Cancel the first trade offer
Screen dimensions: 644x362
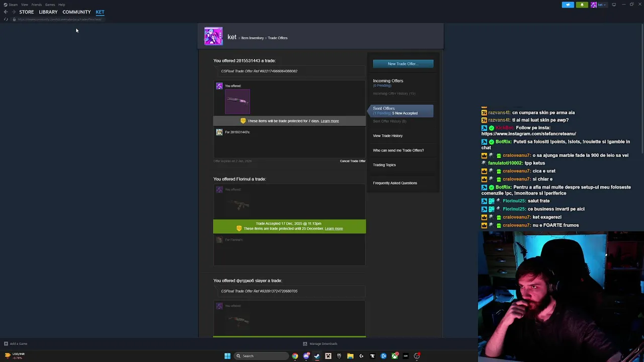tap(353, 161)
